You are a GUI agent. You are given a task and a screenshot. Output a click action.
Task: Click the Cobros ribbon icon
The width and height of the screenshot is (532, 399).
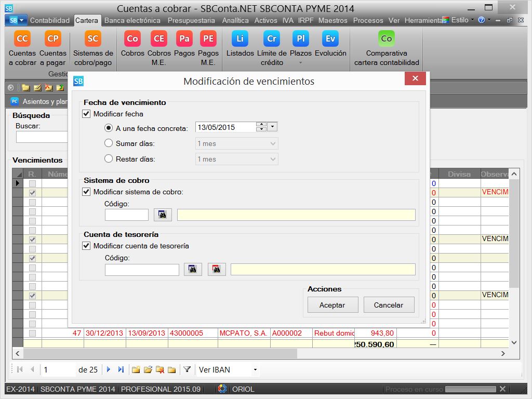132,39
